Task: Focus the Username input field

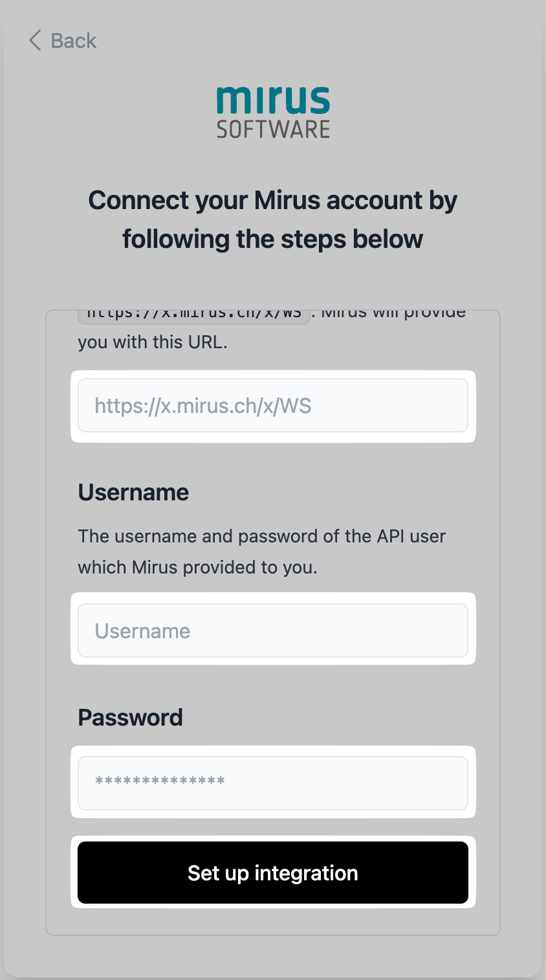Action: pos(272,630)
